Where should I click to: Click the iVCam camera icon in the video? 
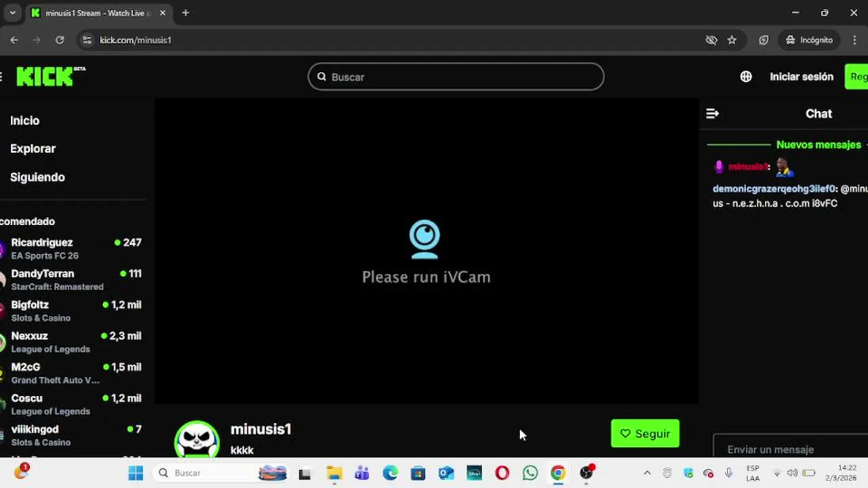[425, 239]
